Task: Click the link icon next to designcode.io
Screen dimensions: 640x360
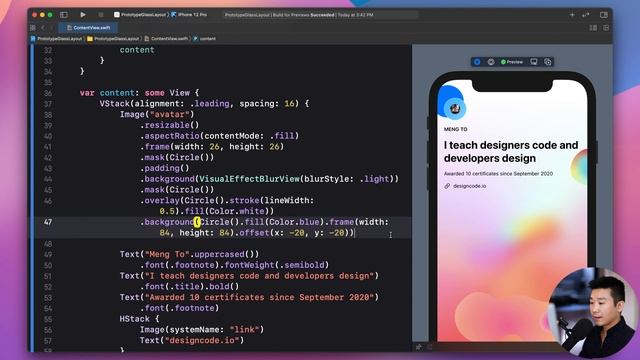Action: [x=447, y=186]
